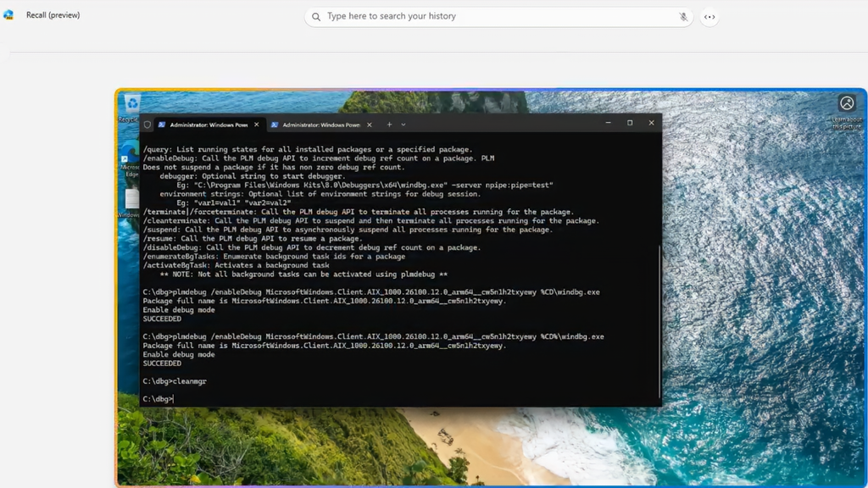Screen dimensions: 868x488
Task: Click the shield icon at the terminal tab bar left
Action: pos(146,123)
